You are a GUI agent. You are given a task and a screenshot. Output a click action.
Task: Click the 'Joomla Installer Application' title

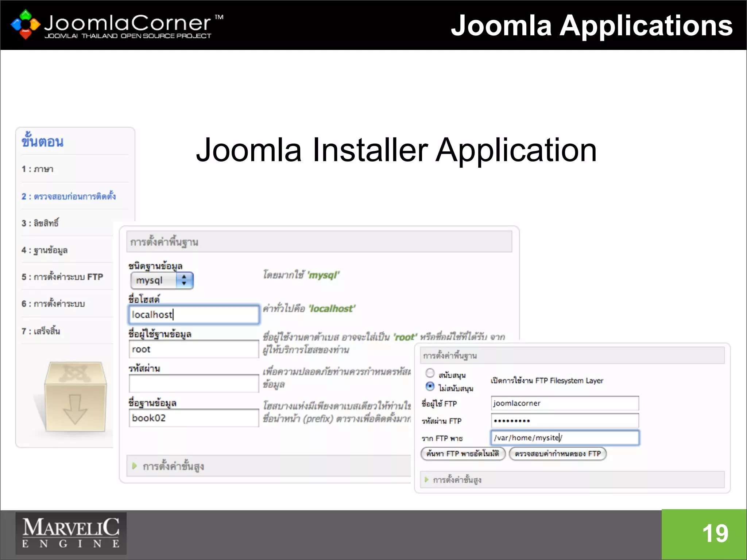pyautogui.click(x=396, y=150)
